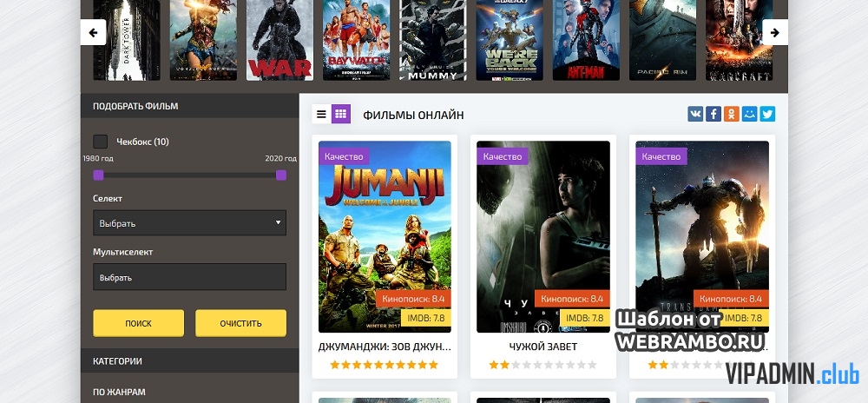Screen dimensions: 868x403
Task: Click IMDB: 7.8 on the Чужой Завет poster
Action: pyautogui.click(x=584, y=318)
